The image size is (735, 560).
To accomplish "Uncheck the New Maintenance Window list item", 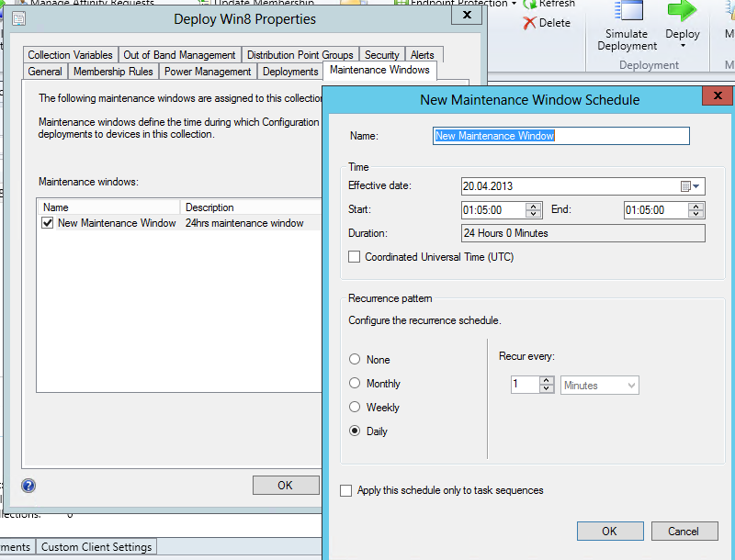I will pos(48,223).
